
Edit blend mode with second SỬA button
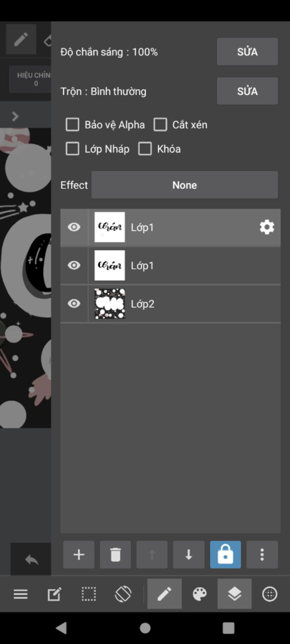247,91
